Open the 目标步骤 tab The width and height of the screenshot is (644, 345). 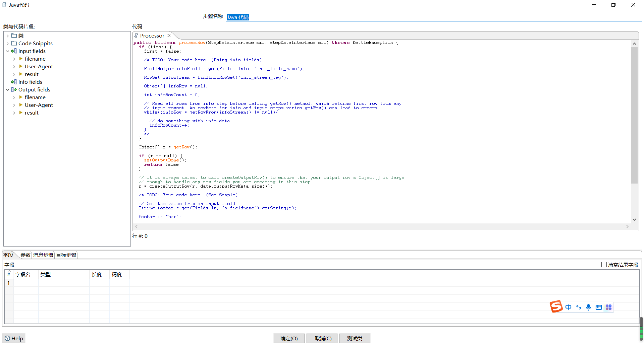point(66,255)
